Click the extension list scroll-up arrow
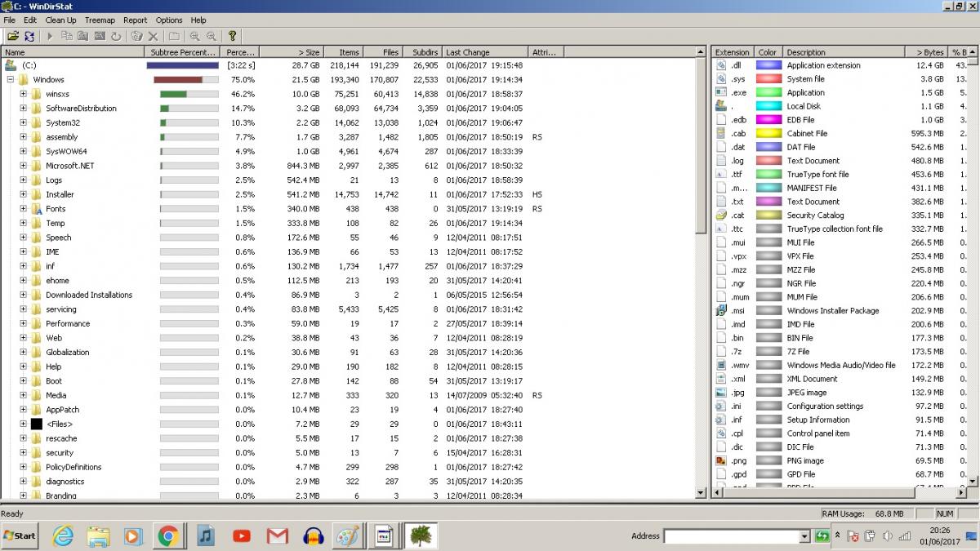The image size is (980, 551). coord(973,52)
